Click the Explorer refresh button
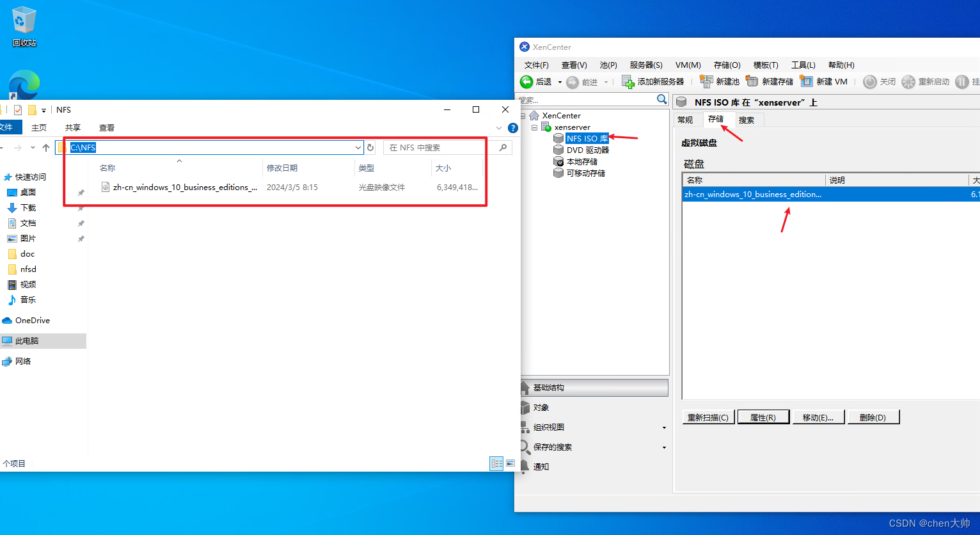Screen dimensions: 980x535 [x=370, y=148]
